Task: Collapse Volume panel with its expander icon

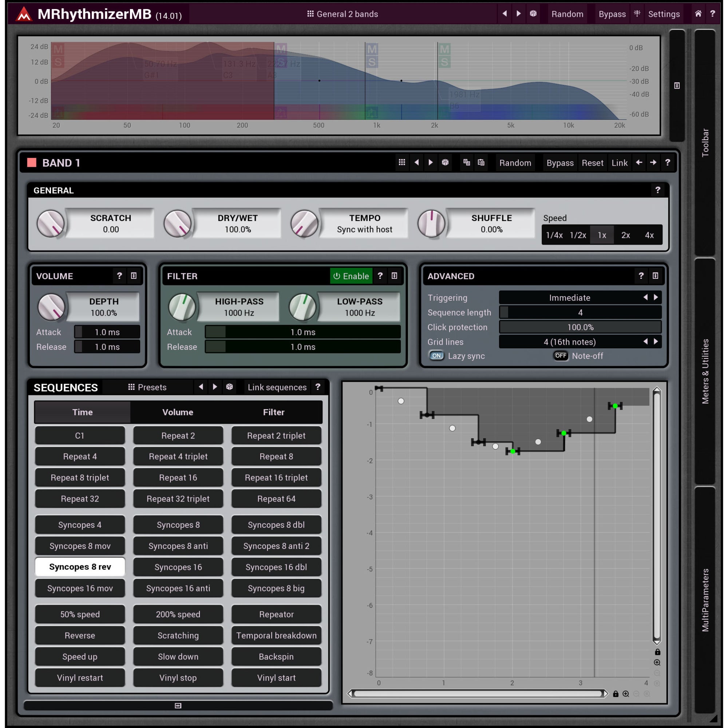Action: [x=134, y=276]
